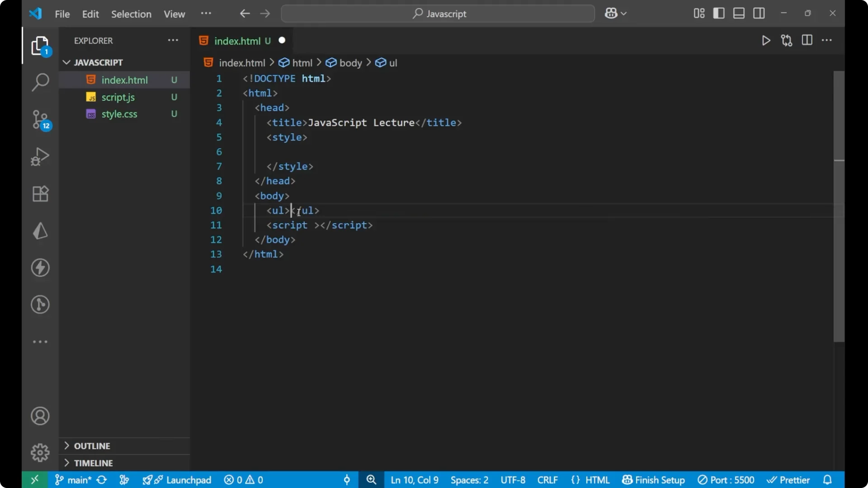Screen dimensions: 868x488
Task: Toggle the primary sidebar visibility
Action: click(719, 13)
